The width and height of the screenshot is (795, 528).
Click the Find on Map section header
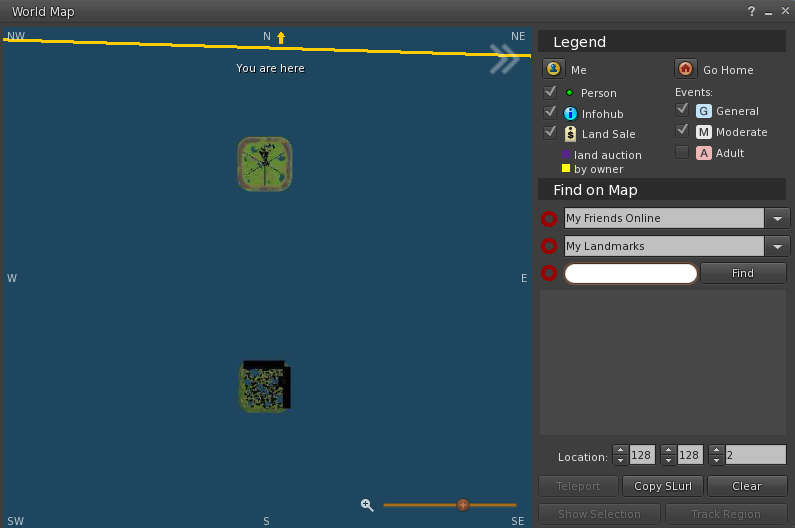pos(662,190)
